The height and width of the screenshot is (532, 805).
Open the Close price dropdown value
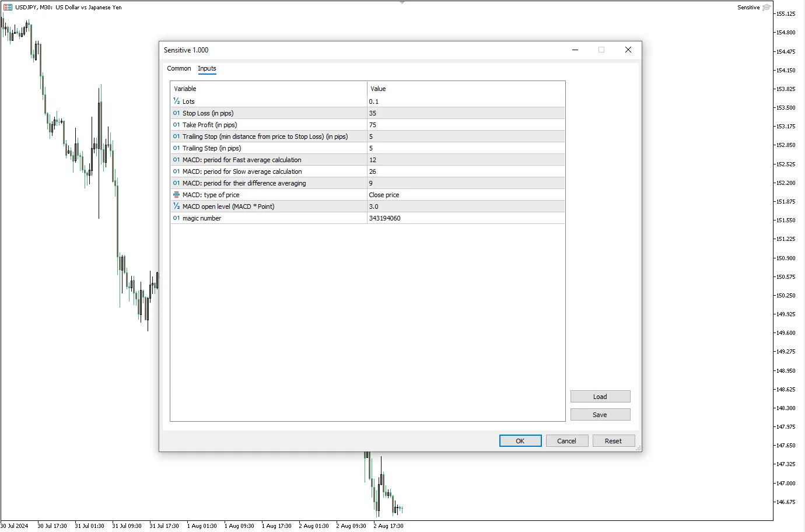click(x=466, y=195)
